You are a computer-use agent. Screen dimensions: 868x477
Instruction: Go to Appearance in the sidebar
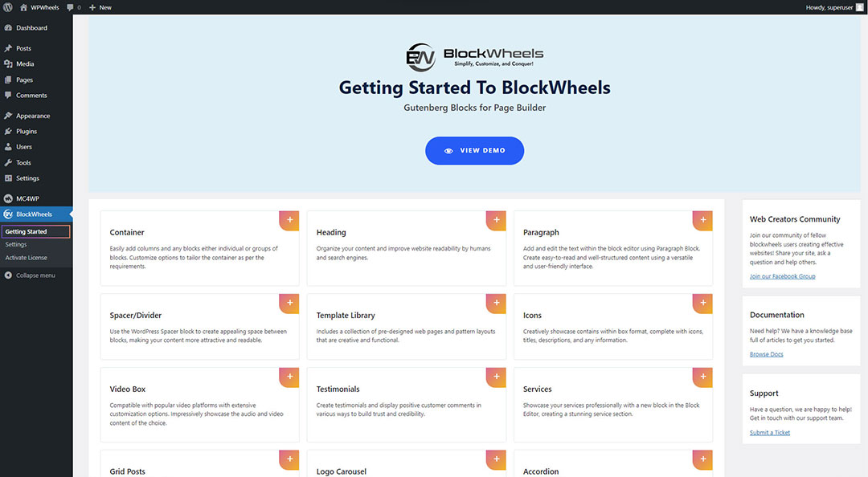click(x=32, y=116)
